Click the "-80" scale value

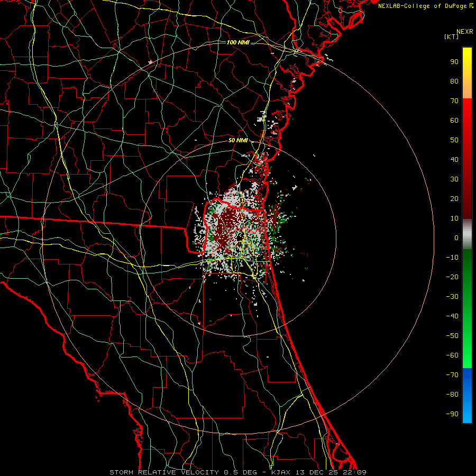[452, 395]
